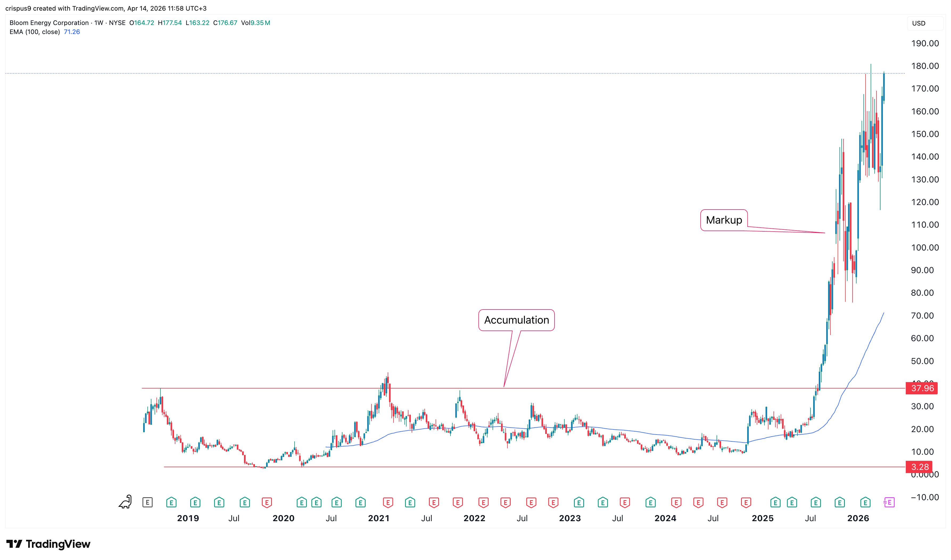Click the 1W interval in the chart title

click(99, 23)
